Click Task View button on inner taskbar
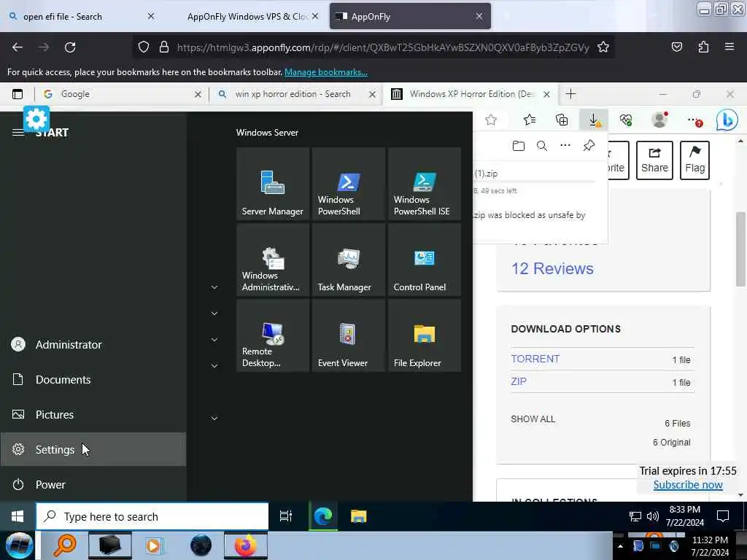 (285, 516)
